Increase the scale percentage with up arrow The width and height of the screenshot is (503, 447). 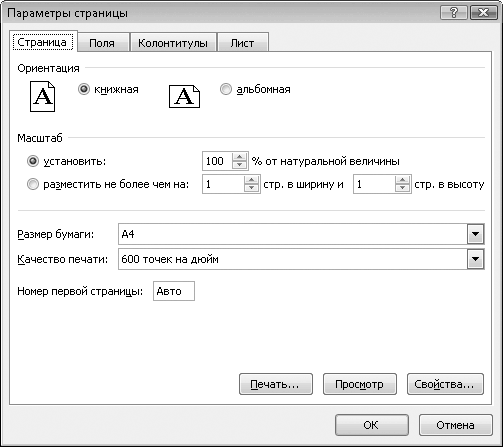tap(239, 157)
